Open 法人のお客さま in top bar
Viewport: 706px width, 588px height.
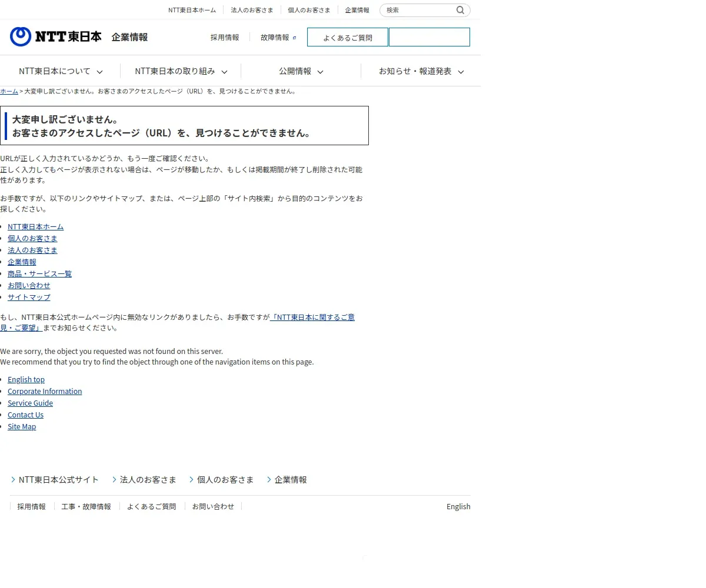pyautogui.click(x=252, y=10)
